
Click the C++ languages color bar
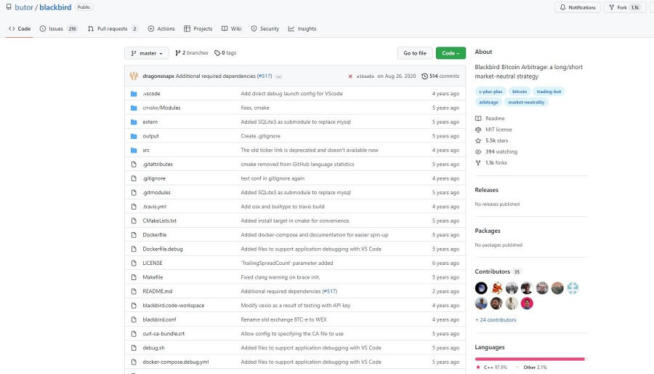click(x=528, y=359)
